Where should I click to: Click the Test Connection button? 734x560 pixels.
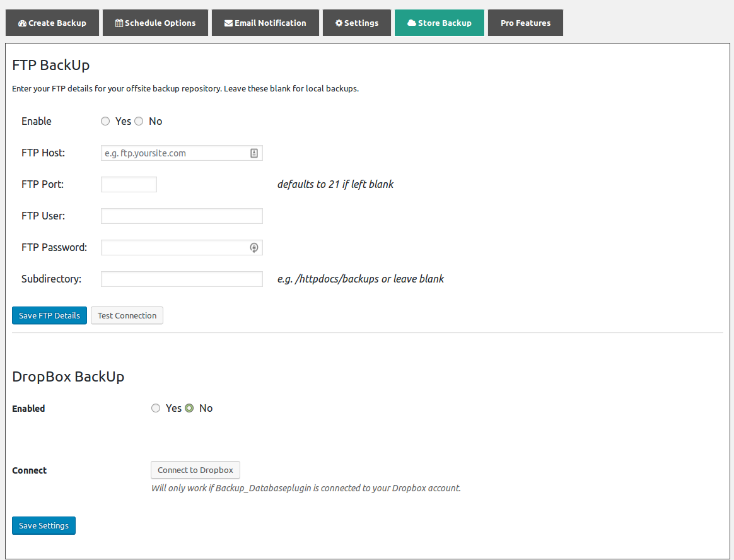(x=127, y=315)
